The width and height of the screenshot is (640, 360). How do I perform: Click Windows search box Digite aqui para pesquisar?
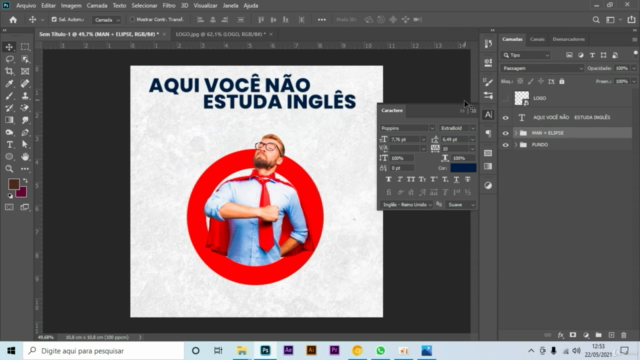(x=104, y=351)
